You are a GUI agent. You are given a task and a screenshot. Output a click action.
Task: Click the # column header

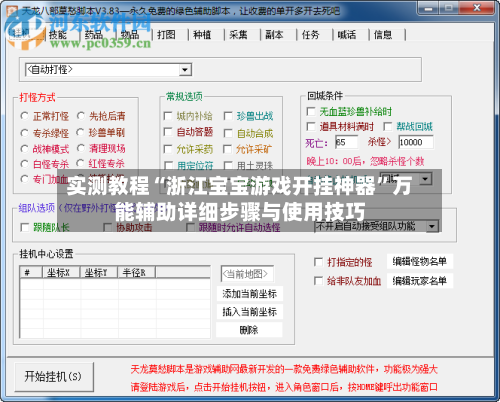click(x=31, y=272)
